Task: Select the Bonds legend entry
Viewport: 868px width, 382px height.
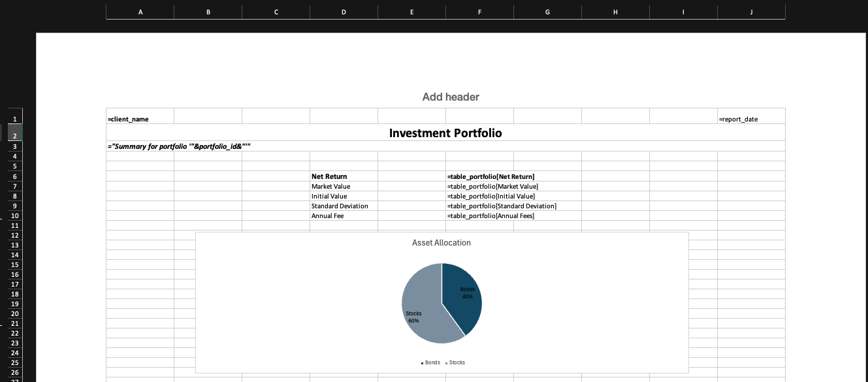Action: point(430,362)
